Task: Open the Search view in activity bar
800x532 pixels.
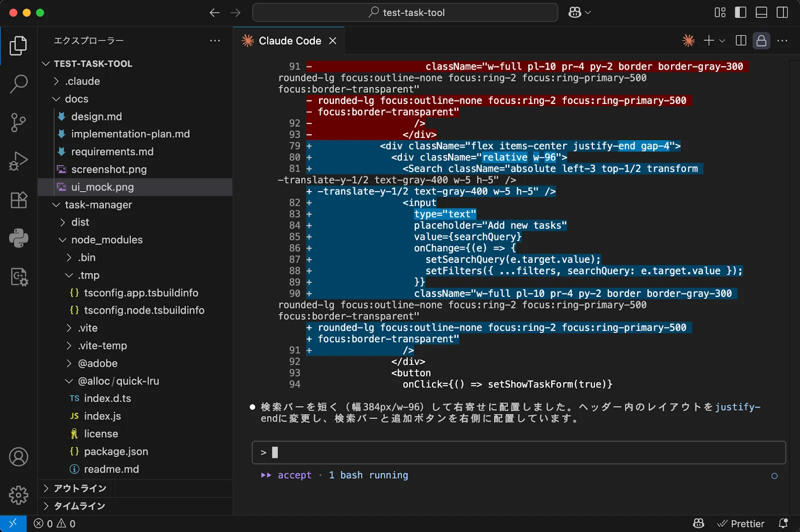Action: 18,84
